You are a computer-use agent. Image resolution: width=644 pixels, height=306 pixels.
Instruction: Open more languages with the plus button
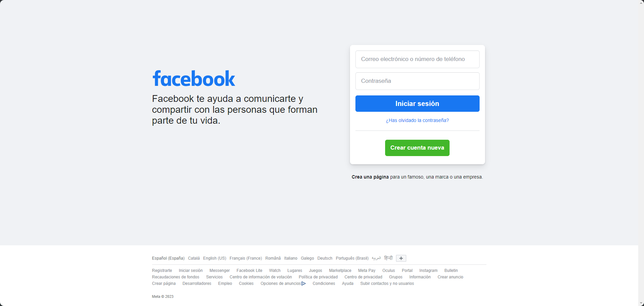pyautogui.click(x=401, y=258)
